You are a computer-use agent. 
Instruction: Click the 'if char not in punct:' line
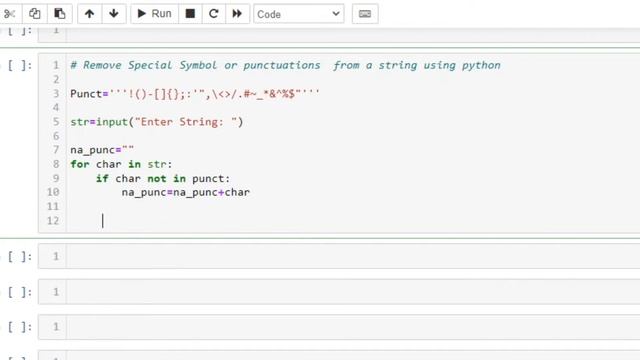pos(163,179)
